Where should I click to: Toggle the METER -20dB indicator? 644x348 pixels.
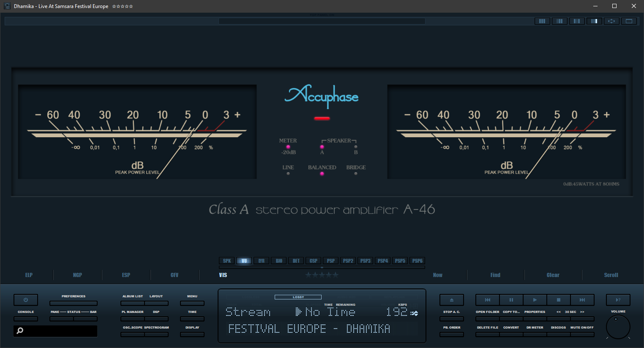(288, 147)
